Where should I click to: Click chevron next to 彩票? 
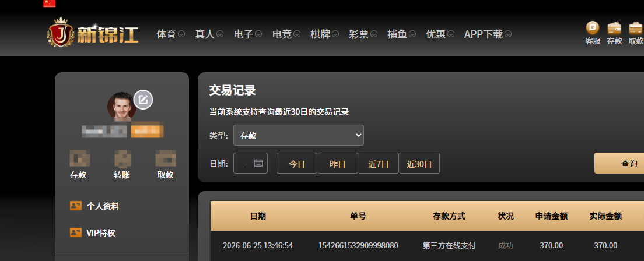pyautogui.click(x=374, y=34)
